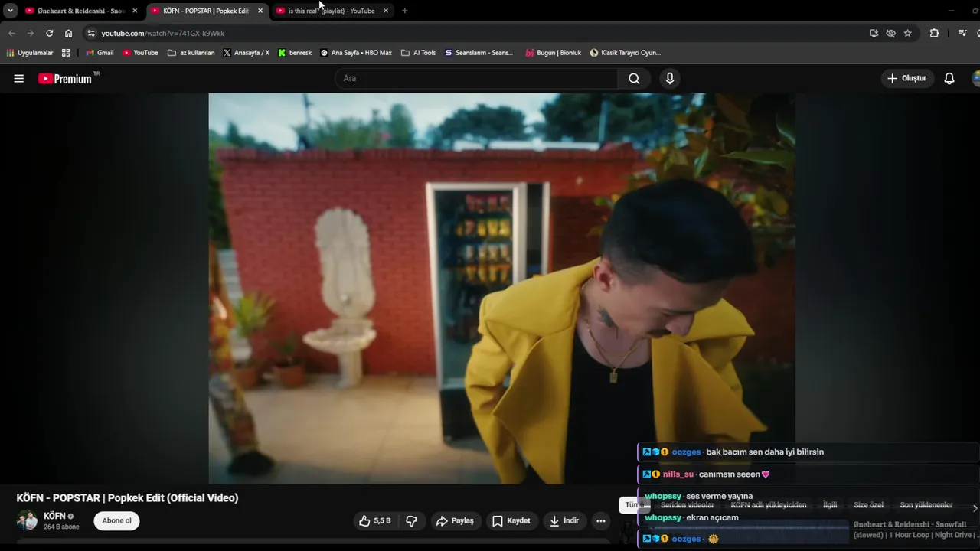Viewport: 980px width, 551px height.
Task: Go back in browser history
Action: click(x=11, y=33)
